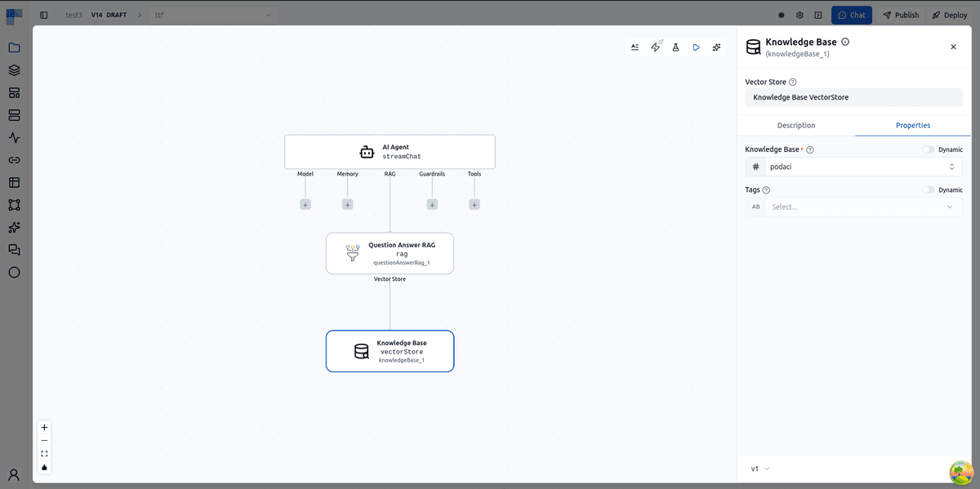Zoom out the canvas with minus control
The width and height of the screenshot is (980, 489).
coord(45,441)
